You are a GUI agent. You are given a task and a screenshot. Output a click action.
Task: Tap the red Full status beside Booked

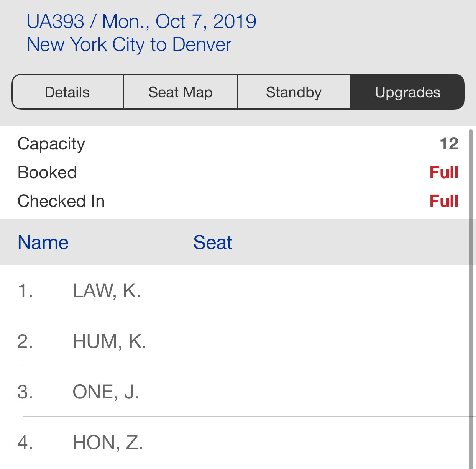444,172
